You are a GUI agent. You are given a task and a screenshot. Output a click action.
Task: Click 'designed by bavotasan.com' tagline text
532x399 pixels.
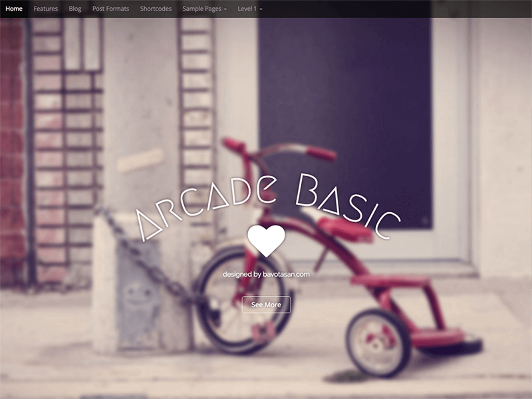tap(266, 274)
